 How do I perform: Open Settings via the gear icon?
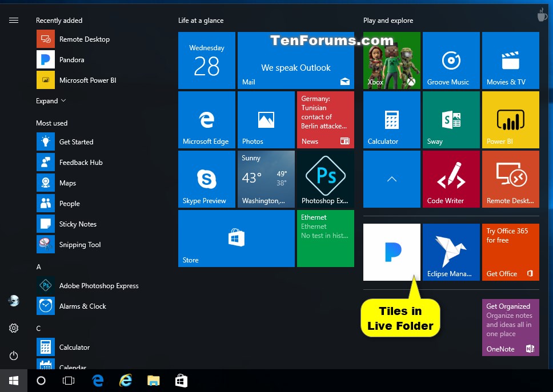tap(14, 328)
